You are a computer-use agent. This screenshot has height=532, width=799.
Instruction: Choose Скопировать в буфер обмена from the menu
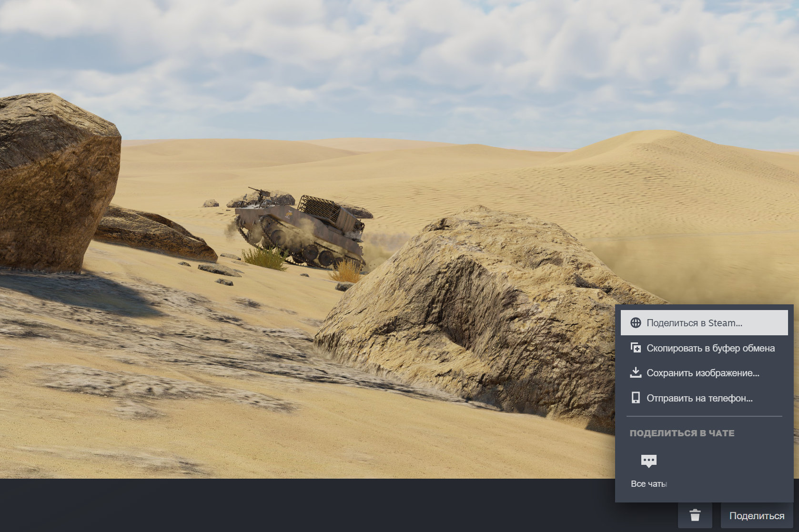(x=704, y=348)
